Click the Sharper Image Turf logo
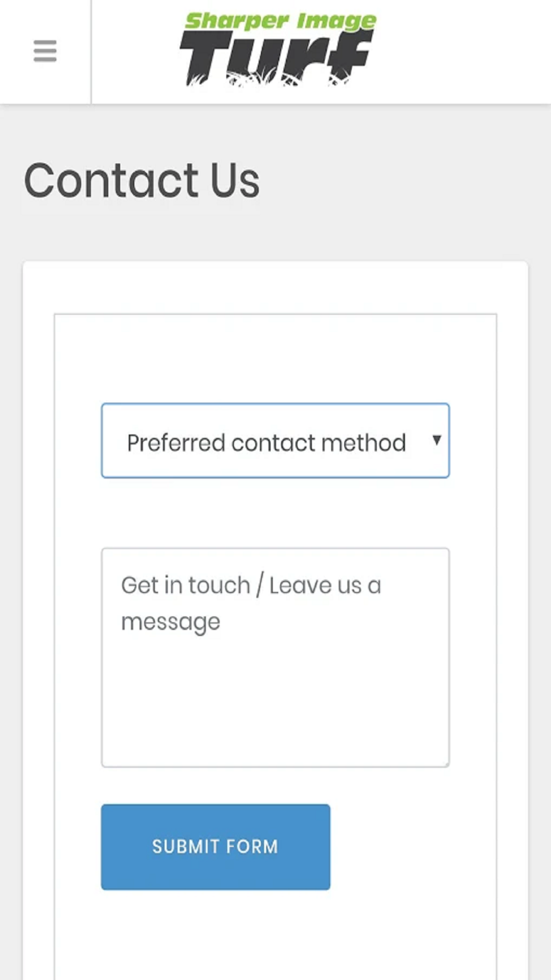 click(278, 50)
